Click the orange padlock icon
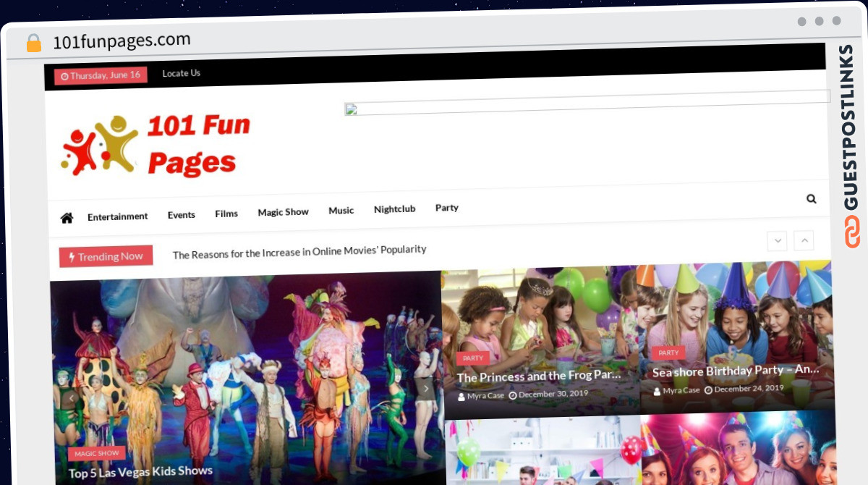Viewport: 868px width, 485px height. point(33,43)
